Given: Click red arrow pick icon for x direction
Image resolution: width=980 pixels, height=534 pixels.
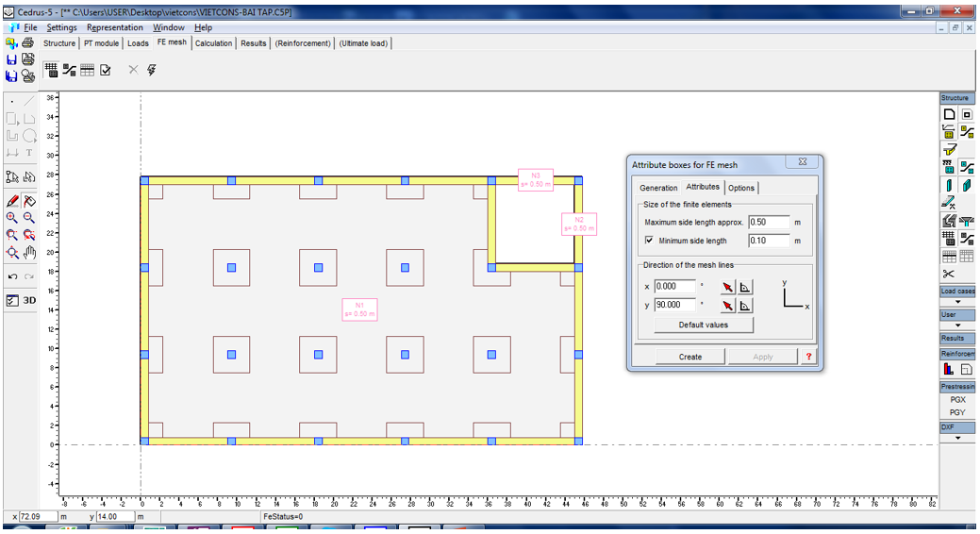Looking at the screenshot, I should pos(727,287).
